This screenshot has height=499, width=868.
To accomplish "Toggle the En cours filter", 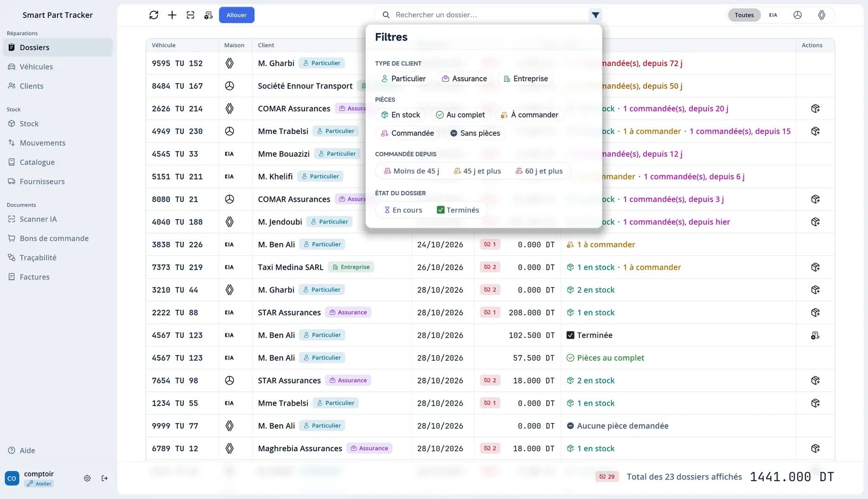I will coord(403,210).
